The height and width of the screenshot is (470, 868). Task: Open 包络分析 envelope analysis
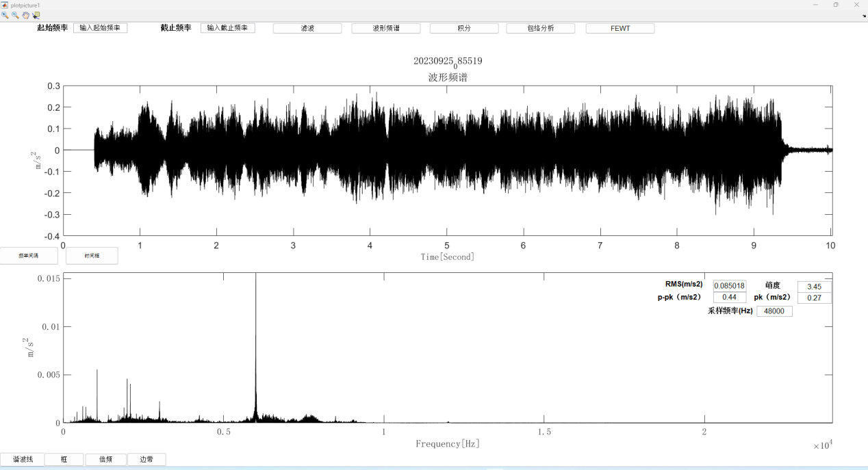tap(541, 29)
